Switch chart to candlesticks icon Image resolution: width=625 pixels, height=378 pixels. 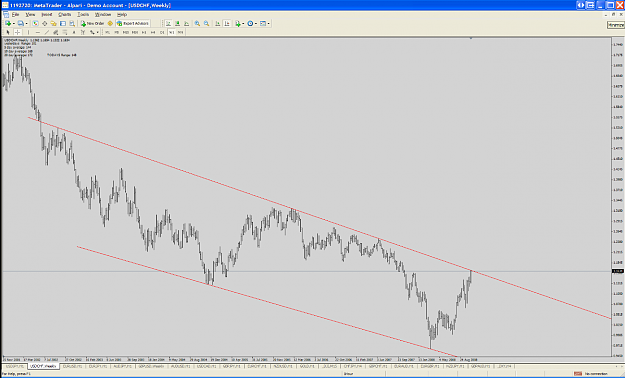[x=177, y=24]
